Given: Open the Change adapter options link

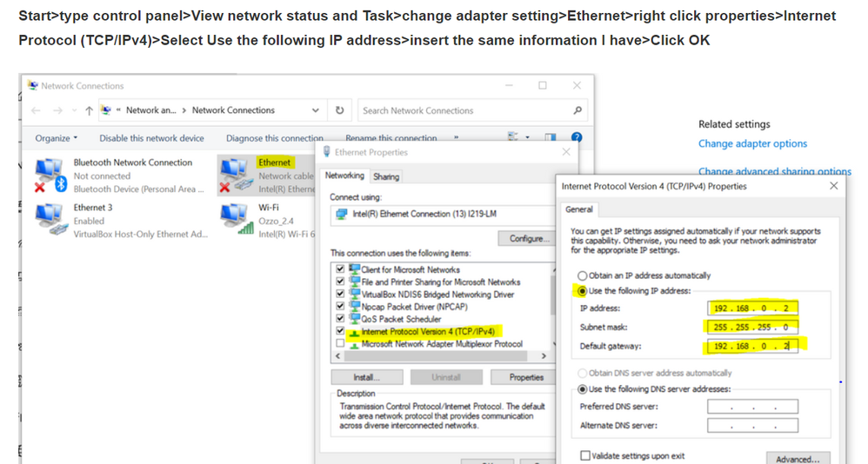Looking at the screenshot, I should tap(752, 143).
